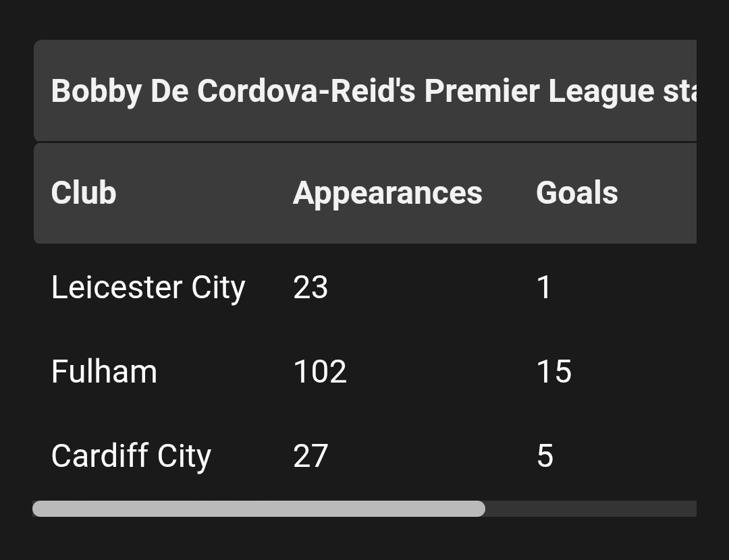Click the Goals column header
The width and height of the screenshot is (729, 560).
point(576,193)
